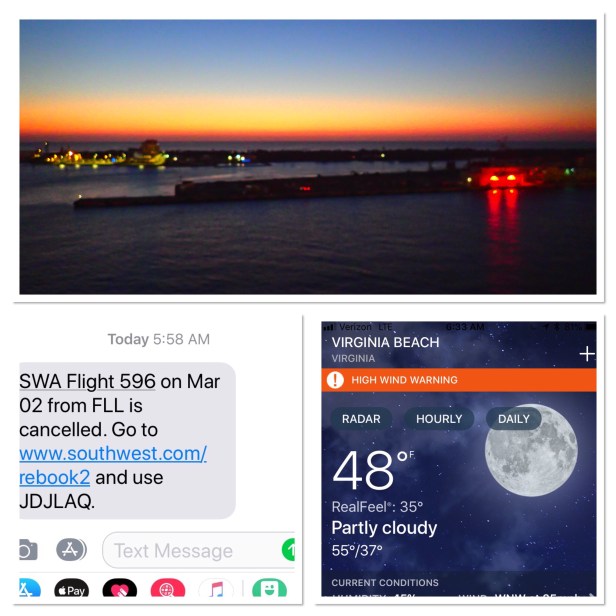The width and height of the screenshot is (616, 616).
Task: Switch to the HOURLY tab
Action: (x=439, y=419)
